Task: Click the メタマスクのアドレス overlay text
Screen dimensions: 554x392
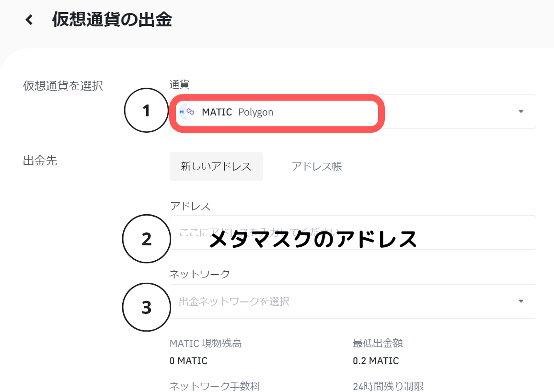Action: [313, 239]
